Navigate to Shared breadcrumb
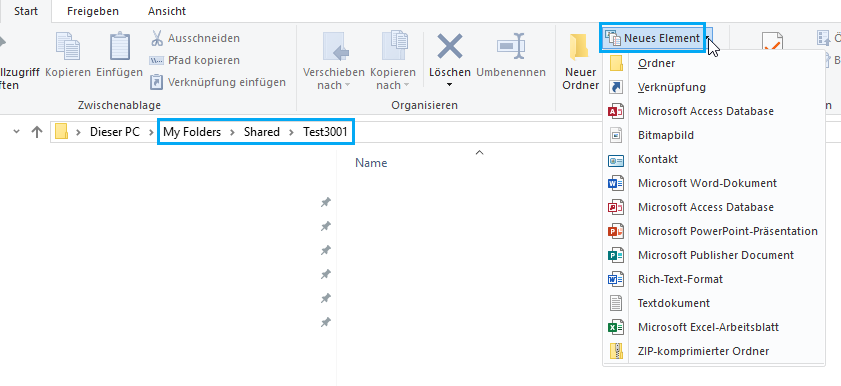 click(262, 132)
